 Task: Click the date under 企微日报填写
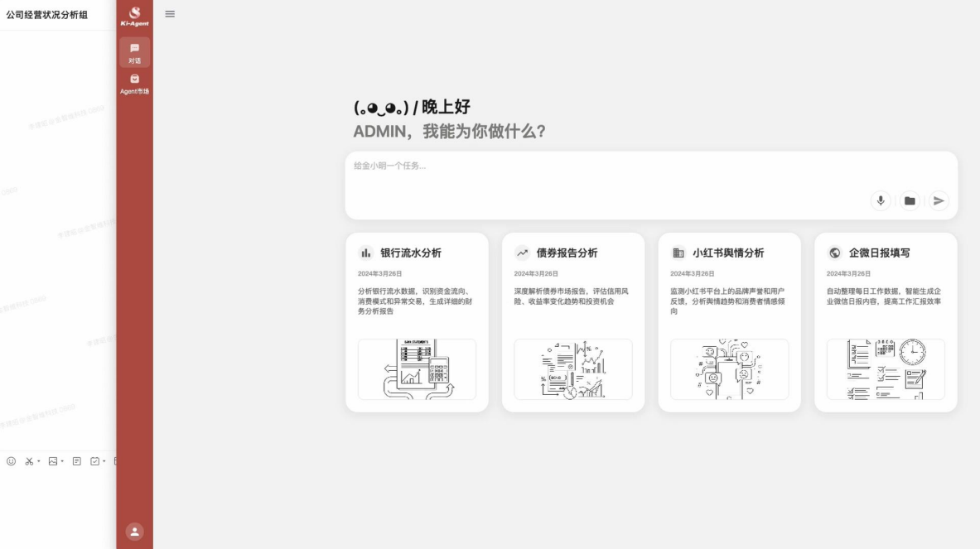[x=848, y=273]
